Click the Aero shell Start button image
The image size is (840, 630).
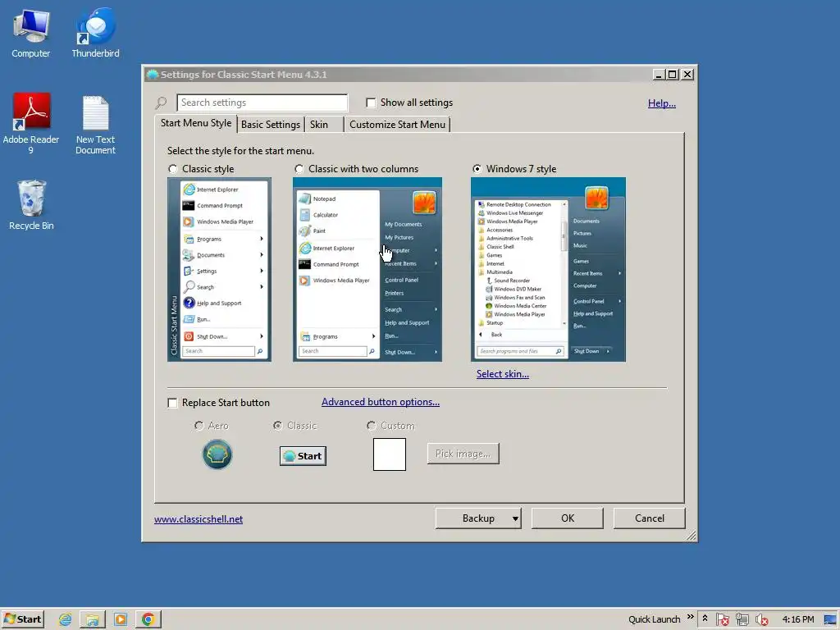coord(217,454)
